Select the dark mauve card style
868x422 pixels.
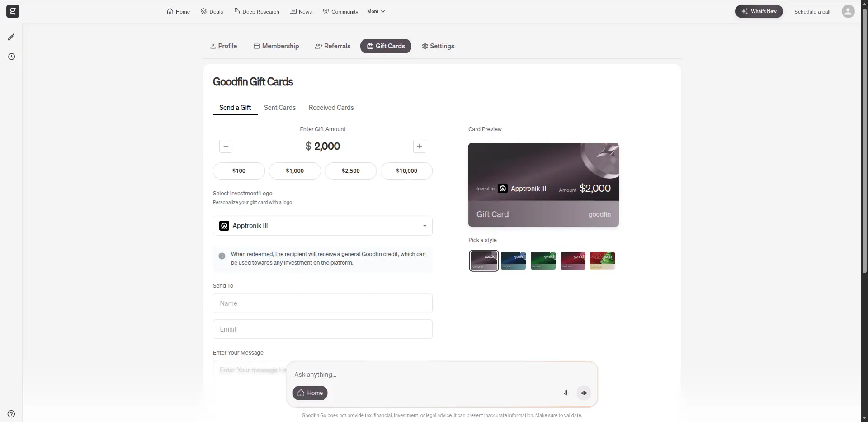click(x=484, y=261)
